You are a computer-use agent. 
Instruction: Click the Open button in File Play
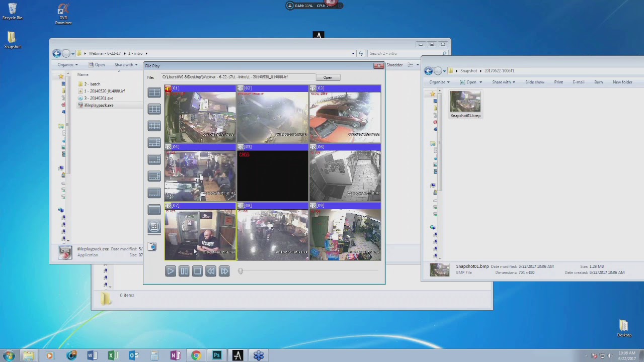click(x=328, y=77)
